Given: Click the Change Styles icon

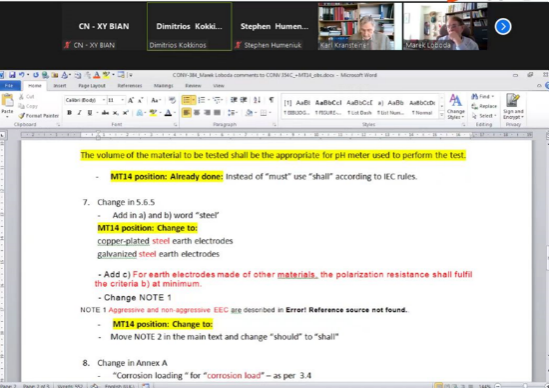Looking at the screenshot, I should [455, 106].
